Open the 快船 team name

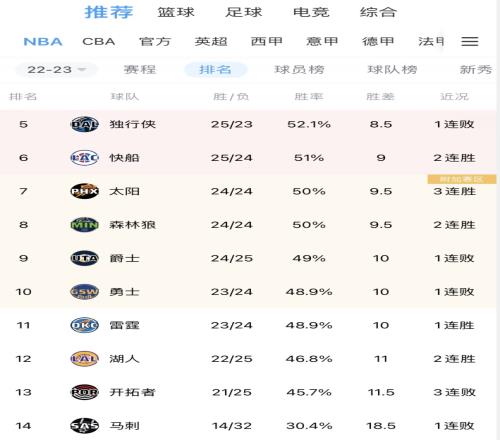click(125, 158)
